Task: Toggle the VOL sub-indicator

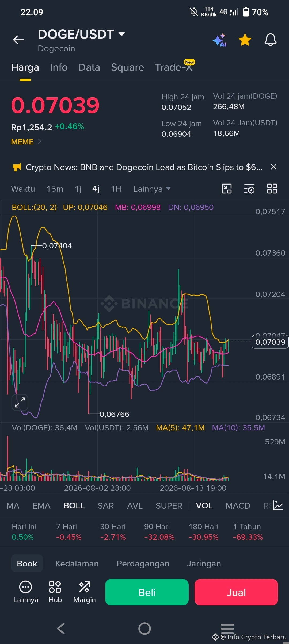Action: click(x=204, y=506)
